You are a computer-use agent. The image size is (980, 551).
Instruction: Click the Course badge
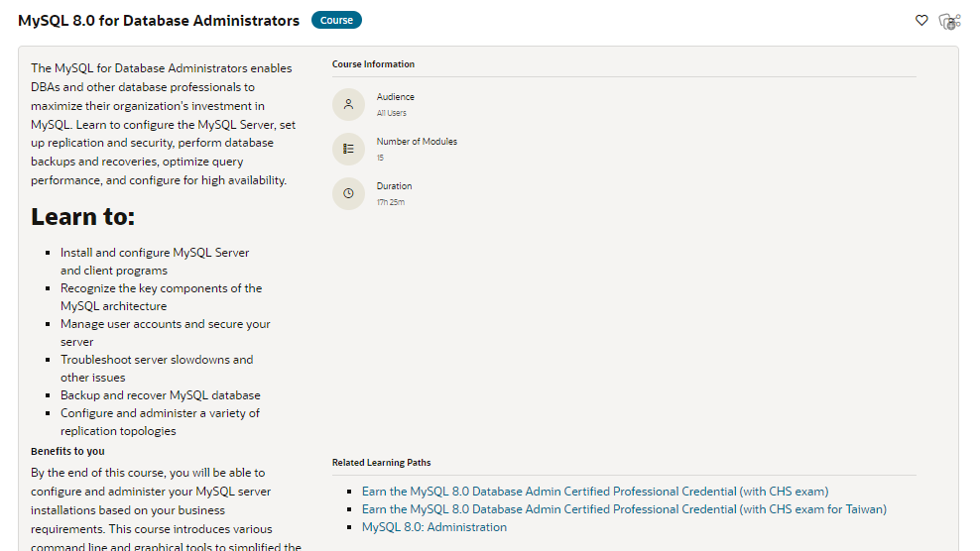coord(336,20)
